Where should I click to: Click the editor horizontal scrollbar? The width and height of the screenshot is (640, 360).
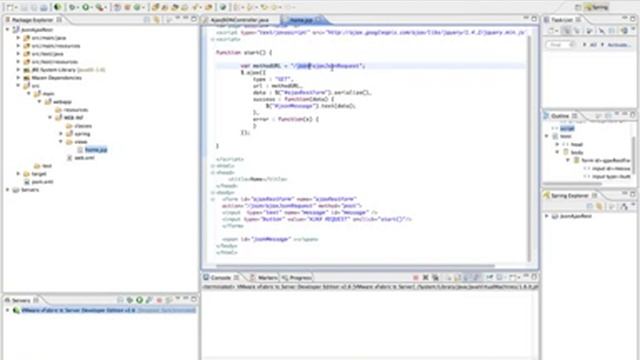click(354, 266)
